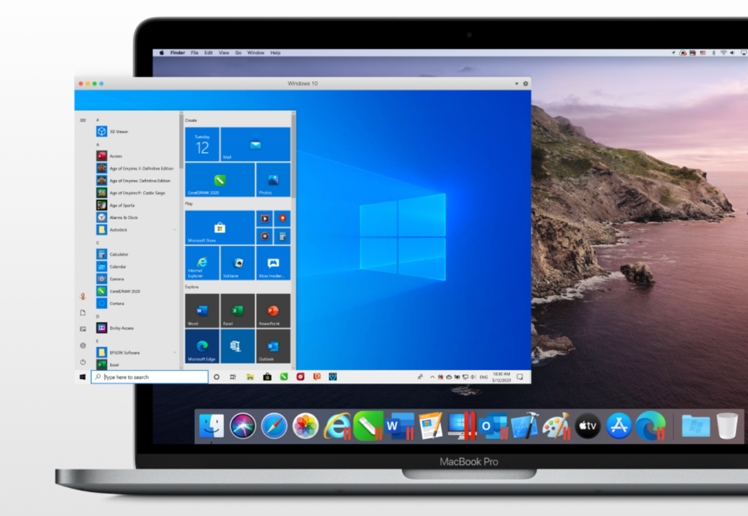Screen dimensions: 748x516
Task: Launch Xcode from the dock
Action: coord(525,426)
